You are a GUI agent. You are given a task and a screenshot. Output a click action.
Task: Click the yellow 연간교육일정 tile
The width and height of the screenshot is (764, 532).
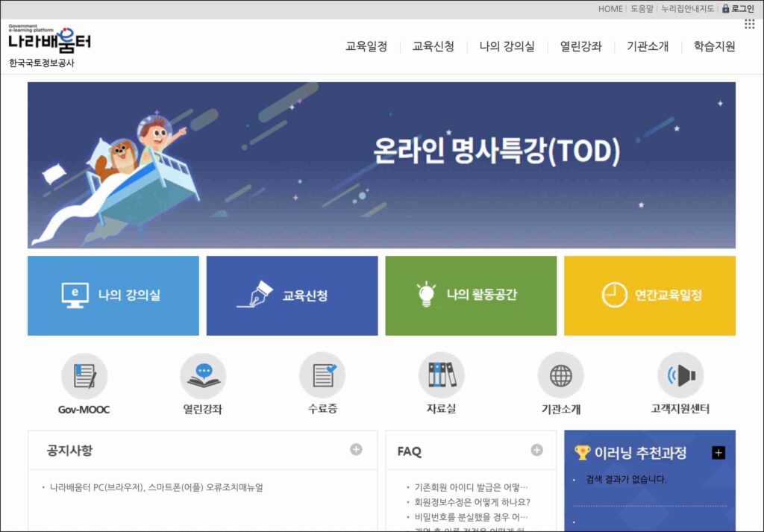tap(650, 295)
